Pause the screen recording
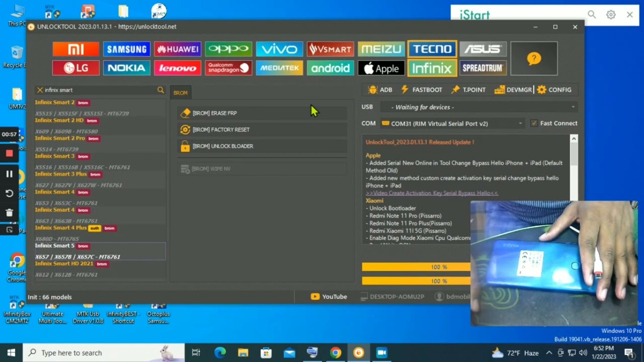The image size is (644, 362). click(x=9, y=174)
